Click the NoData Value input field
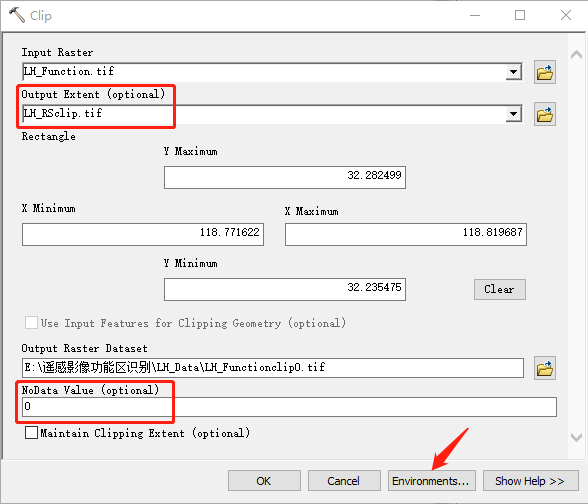This screenshot has width=588, height=504. click(289, 407)
